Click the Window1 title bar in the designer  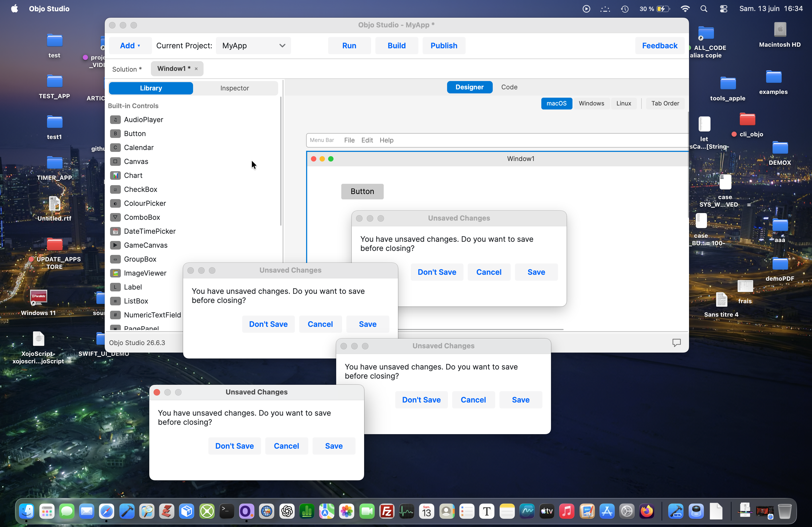click(x=498, y=159)
